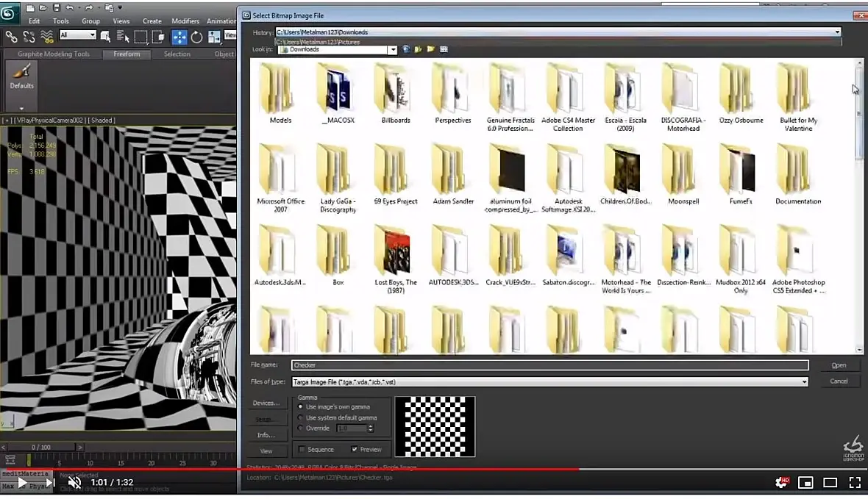This screenshot has width=868, height=499.
Task: Open the Look in folder dropdown
Action: pos(393,50)
